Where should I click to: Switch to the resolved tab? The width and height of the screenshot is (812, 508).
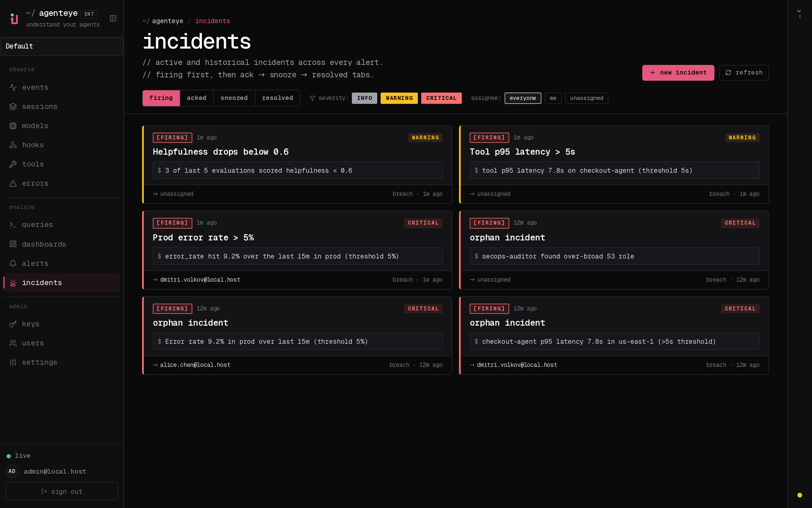pos(277,98)
